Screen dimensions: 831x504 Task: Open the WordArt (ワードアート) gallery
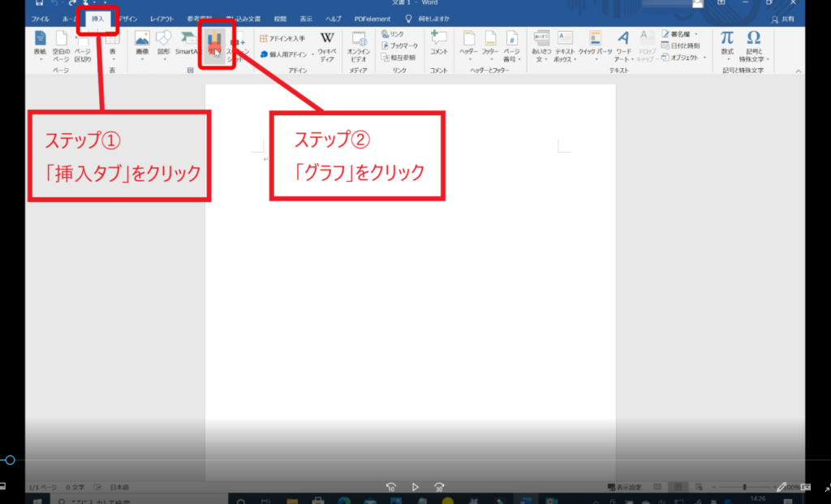click(x=623, y=43)
